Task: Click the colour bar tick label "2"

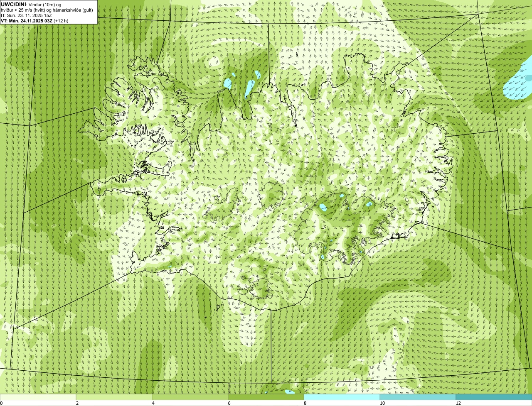Action: pos(77,403)
